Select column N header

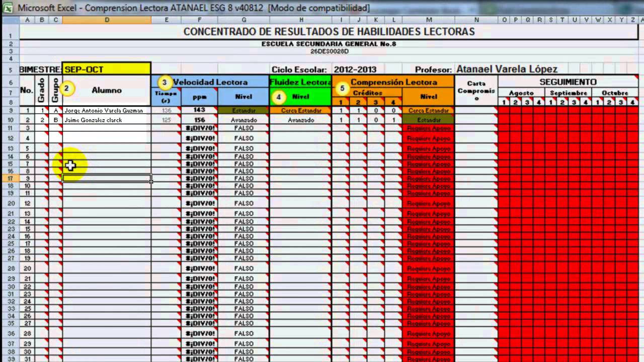click(476, 20)
